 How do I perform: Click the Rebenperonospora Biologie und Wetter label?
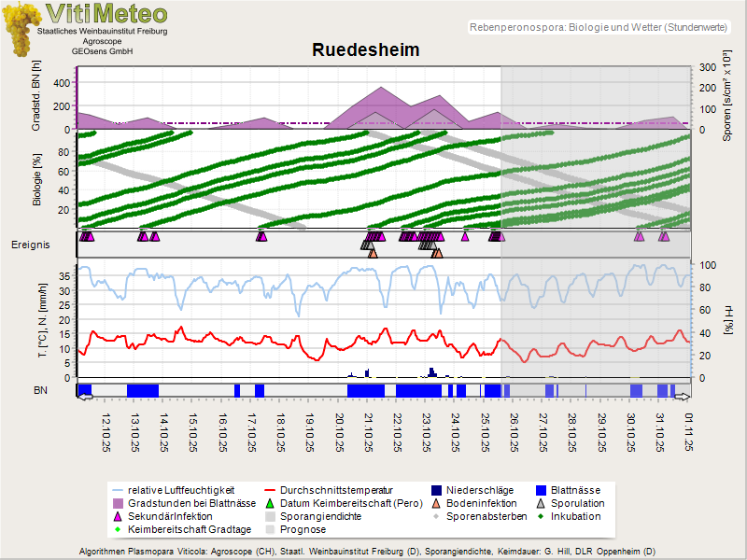pos(598,29)
